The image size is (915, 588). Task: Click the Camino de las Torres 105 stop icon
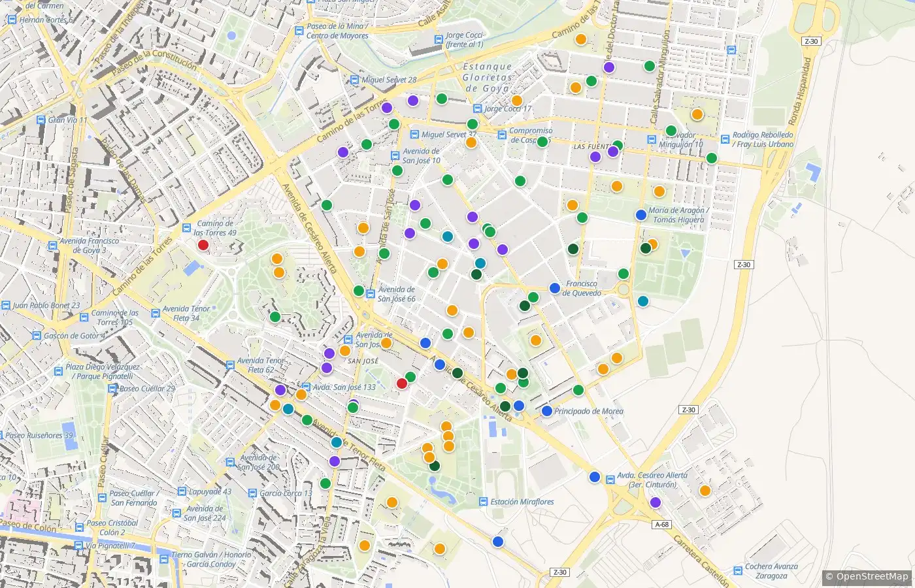point(84,318)
